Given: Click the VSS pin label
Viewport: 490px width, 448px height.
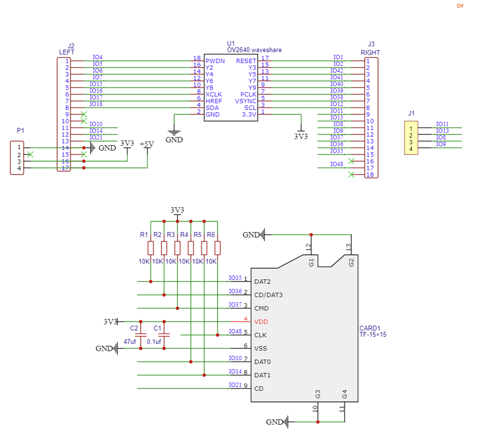Looking at the screenshot, I should pyautogui.click(x=260, y=348).
